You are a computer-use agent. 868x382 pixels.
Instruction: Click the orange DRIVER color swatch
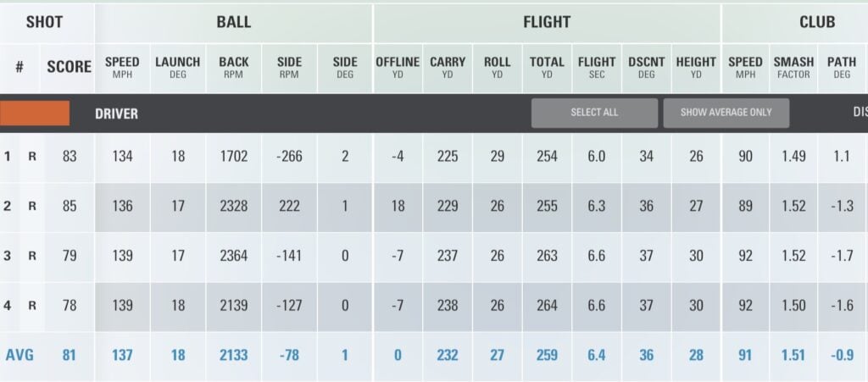point(35,113)
